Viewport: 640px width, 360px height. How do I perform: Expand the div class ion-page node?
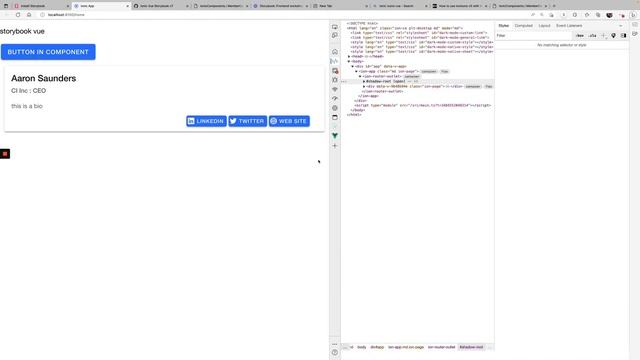(364, 87)
